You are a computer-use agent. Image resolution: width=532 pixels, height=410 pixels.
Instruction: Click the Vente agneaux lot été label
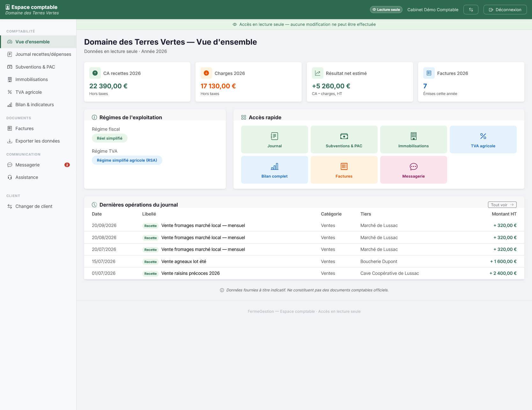click(184, 261)
